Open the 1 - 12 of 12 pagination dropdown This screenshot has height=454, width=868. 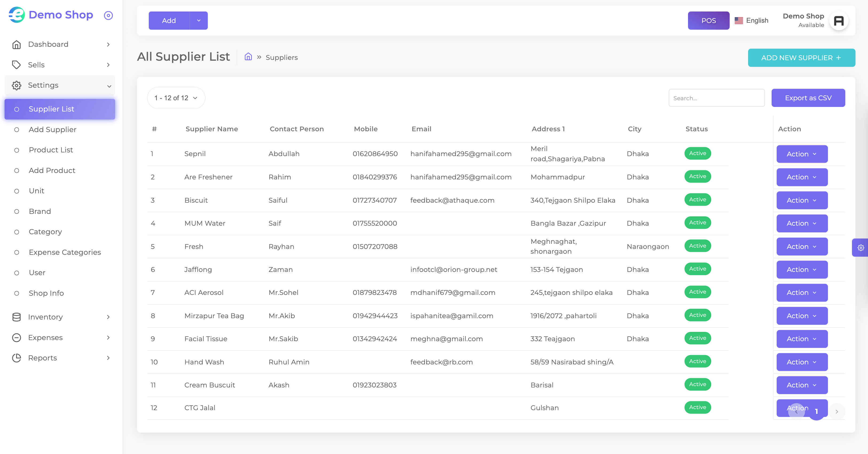pyautogui.click(x=176, y=98)
